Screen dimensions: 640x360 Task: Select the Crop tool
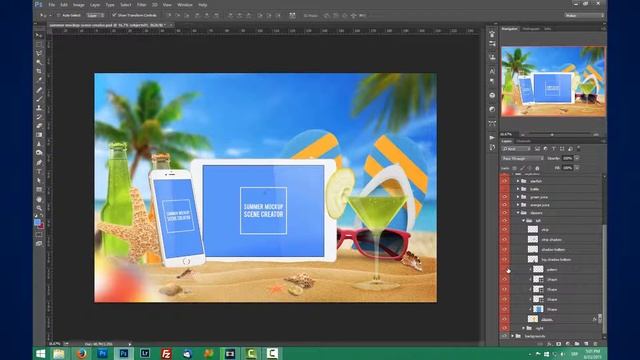[39, 71]
